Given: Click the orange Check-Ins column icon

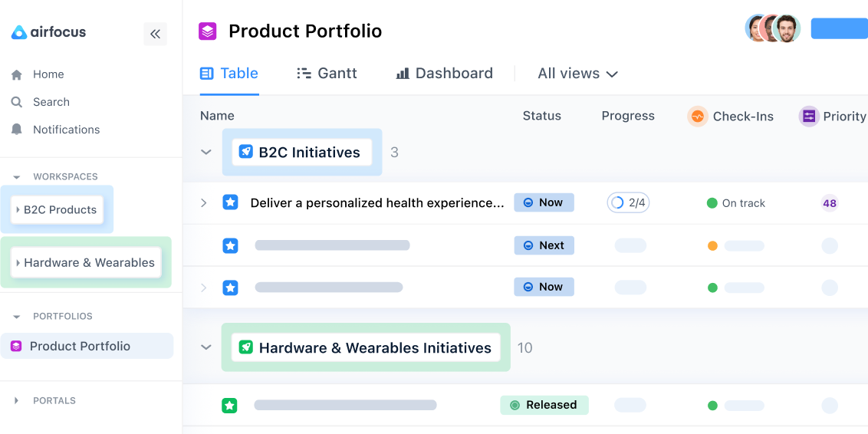Looking at the screenshot, I should point(697,117).
